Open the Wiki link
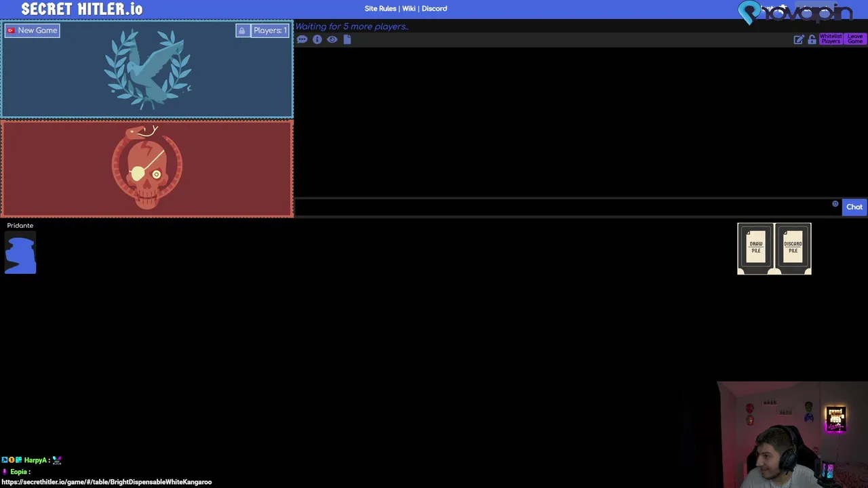868x488 pixels. click(x=409, y=9)
